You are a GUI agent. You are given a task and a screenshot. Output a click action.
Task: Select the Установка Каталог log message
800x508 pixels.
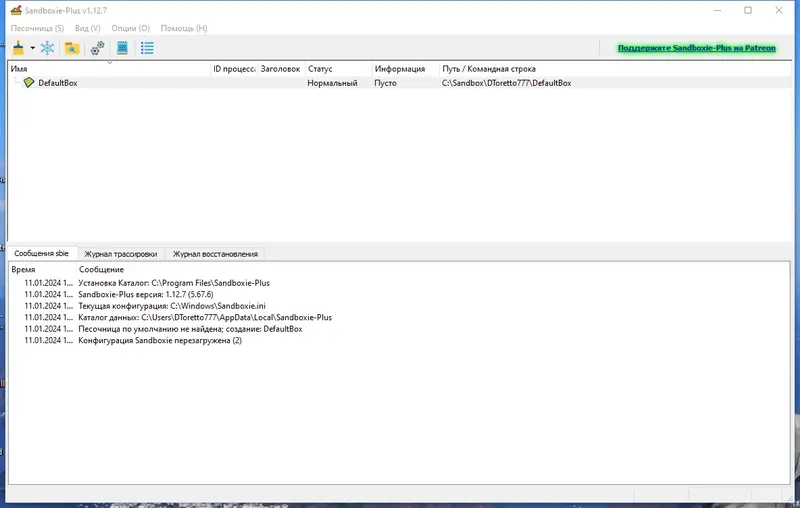click(x=173, y=283)
